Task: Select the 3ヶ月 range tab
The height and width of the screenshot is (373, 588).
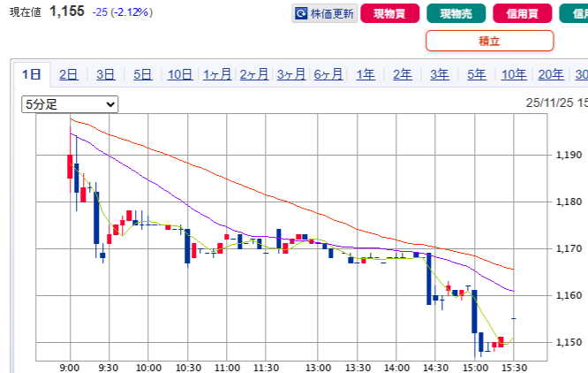Action: tap(291, 74)
